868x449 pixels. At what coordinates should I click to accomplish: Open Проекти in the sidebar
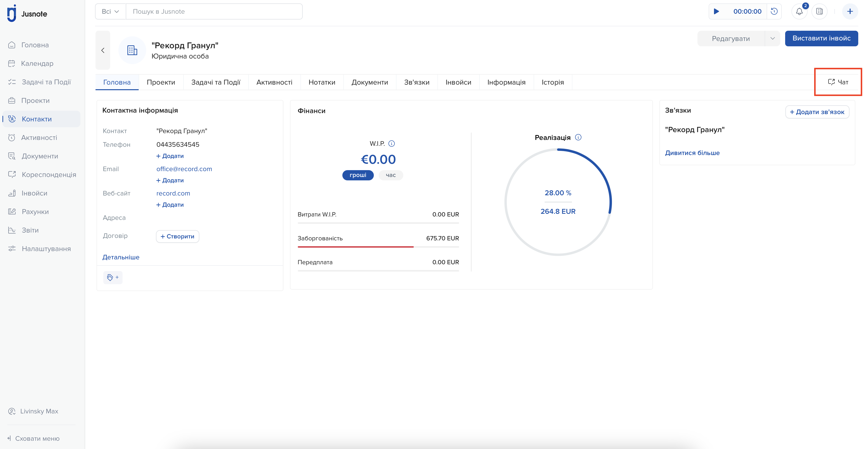pyautogui.click(x=35, y=100)
